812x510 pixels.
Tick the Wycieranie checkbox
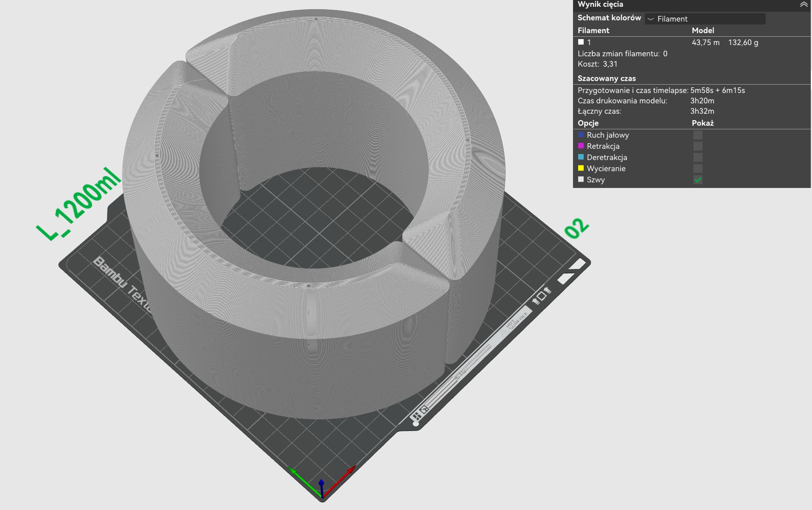[697, 168]
